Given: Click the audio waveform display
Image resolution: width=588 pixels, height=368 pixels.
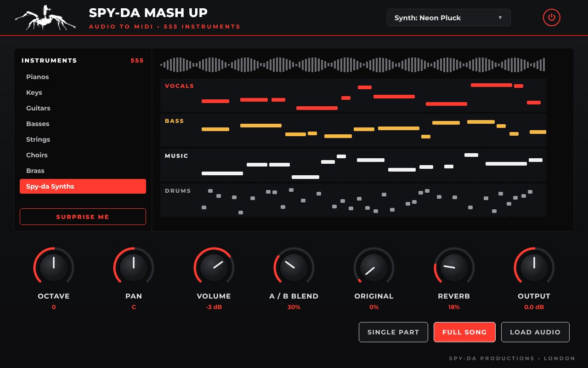Looking at the screenshot, I should point(353,64).
